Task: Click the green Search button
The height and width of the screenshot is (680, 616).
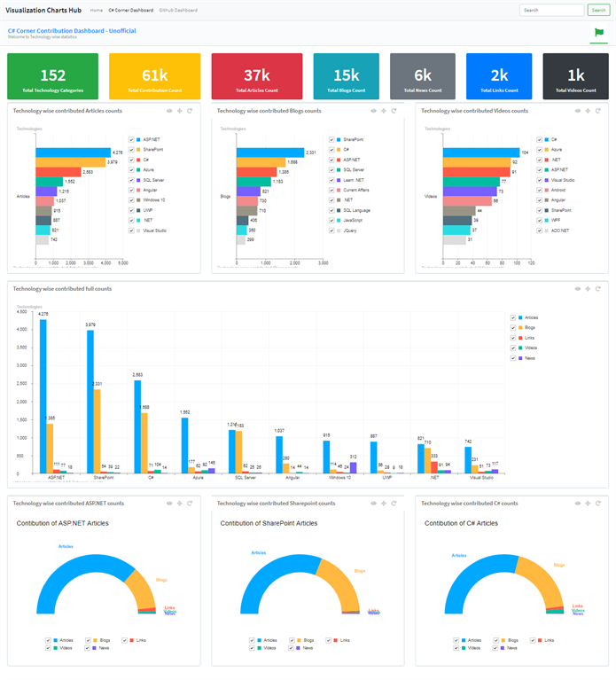Action: (598, 10)
